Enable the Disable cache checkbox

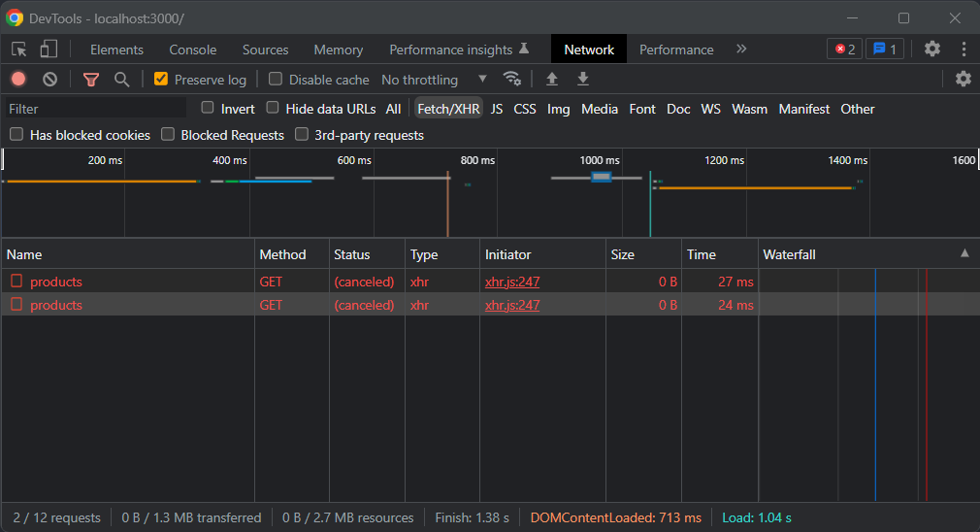coord(275,79)
